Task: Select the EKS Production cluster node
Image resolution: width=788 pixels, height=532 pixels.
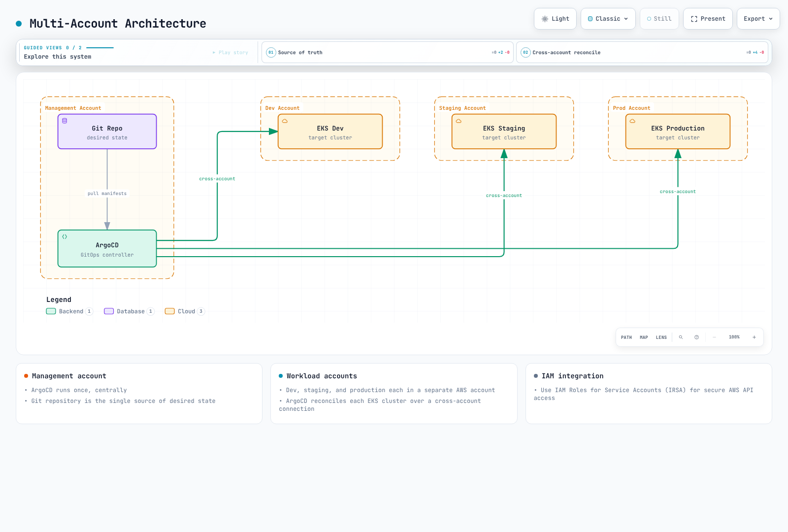Action: click(678, 132)
